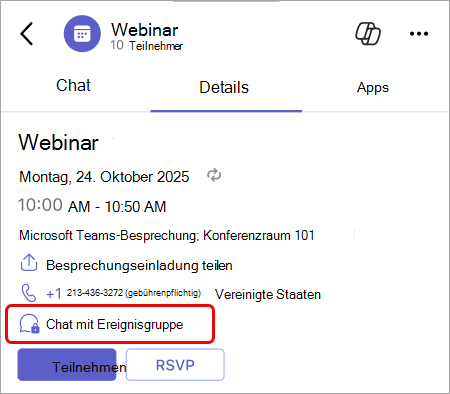Call the +1 213-436-3272 dial-in number
Screen dimensions: 450x394
pos(123,293)
